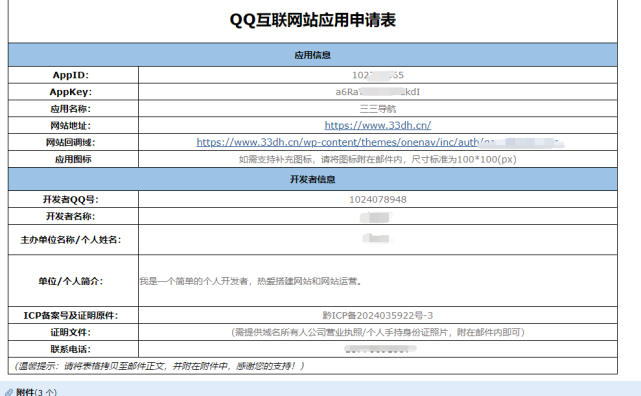Click the 应用名称: label

[71, 109]
